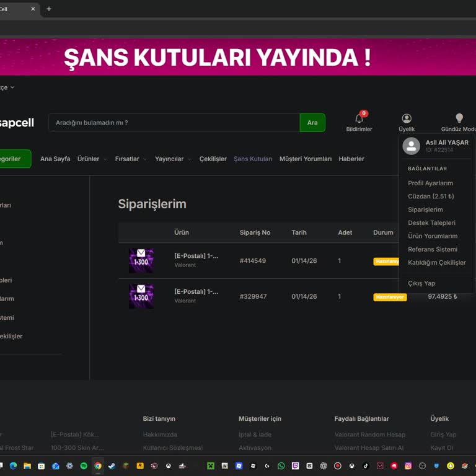Open Notion from taskbar
Viewport: 476px width, 476px height.
click(x=225, y=465)
